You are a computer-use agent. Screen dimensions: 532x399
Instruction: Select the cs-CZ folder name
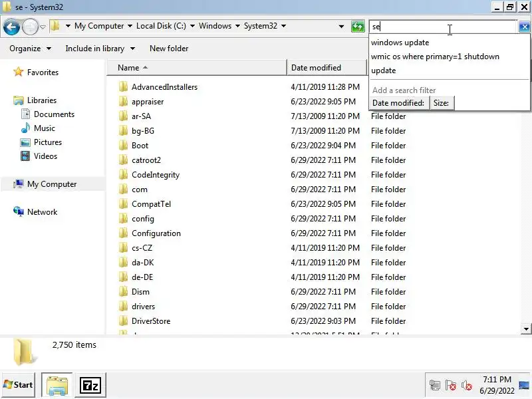142,247
